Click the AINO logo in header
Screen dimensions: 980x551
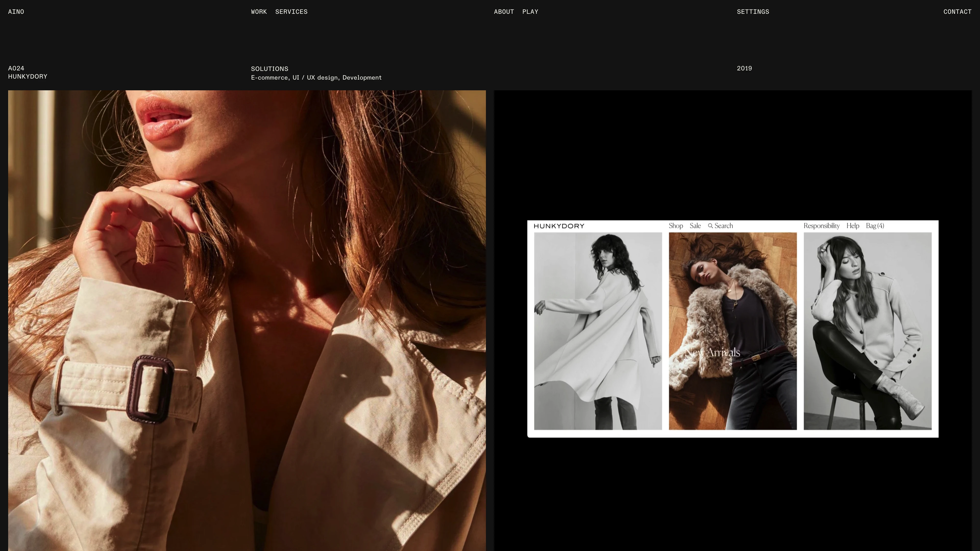click(x=16, y=12)
